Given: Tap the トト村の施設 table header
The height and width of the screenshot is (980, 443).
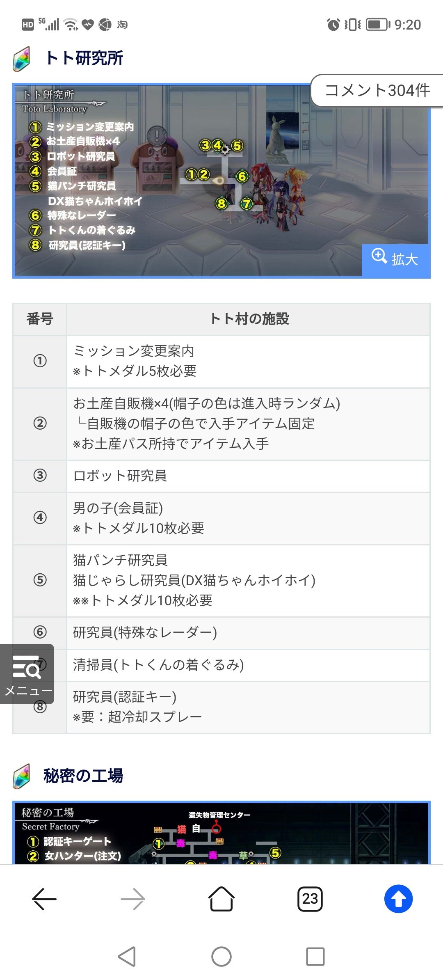Looking at the screenshot, I should 249,319.
